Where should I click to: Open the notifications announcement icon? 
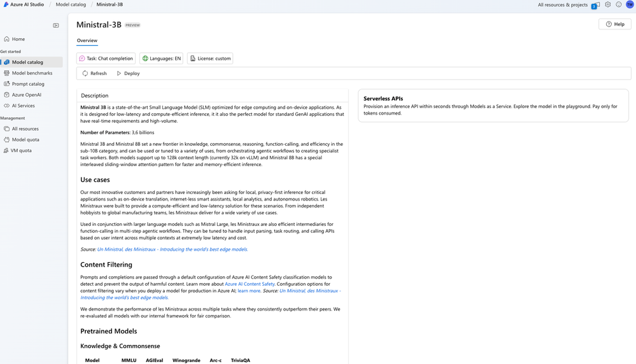coord(595,5)
